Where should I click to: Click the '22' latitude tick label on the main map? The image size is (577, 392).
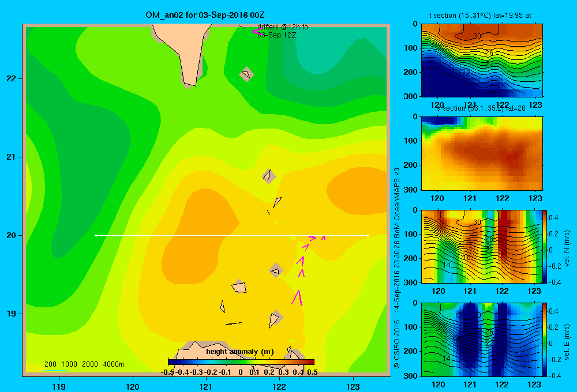(12, 78)
